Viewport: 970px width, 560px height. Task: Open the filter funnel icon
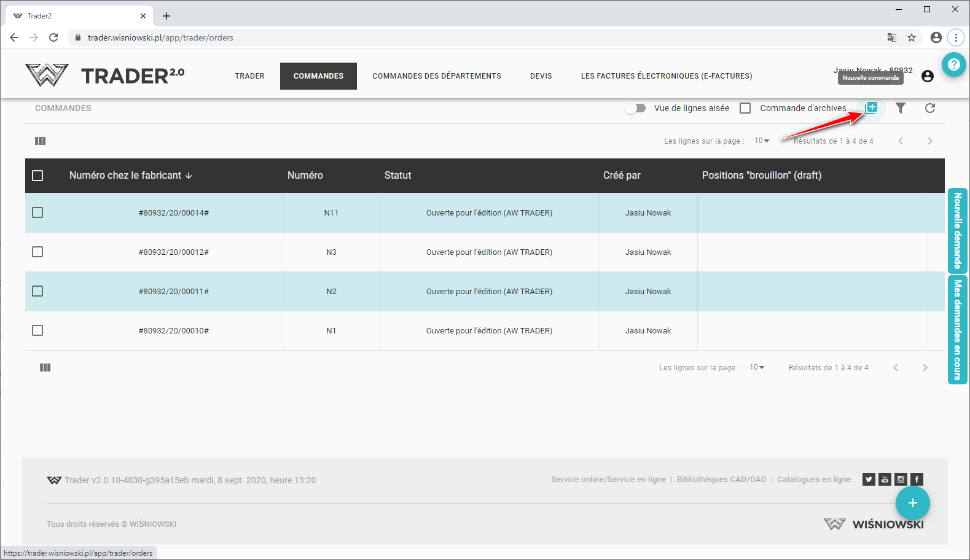click(901, 108)
